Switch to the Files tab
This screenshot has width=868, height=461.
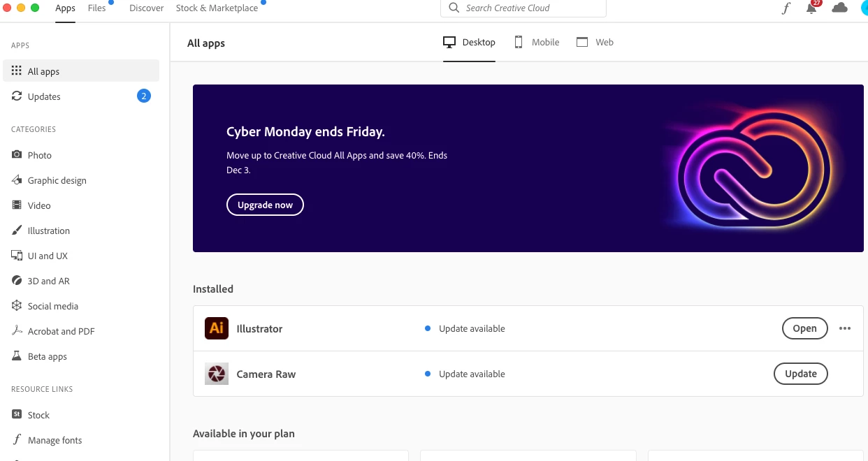coord(97,8)
